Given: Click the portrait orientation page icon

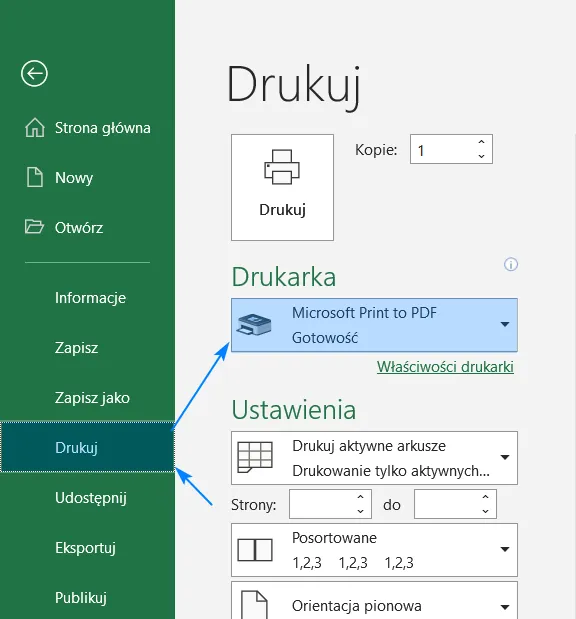Looking at the screenshot, I should [x=255, y=604].
